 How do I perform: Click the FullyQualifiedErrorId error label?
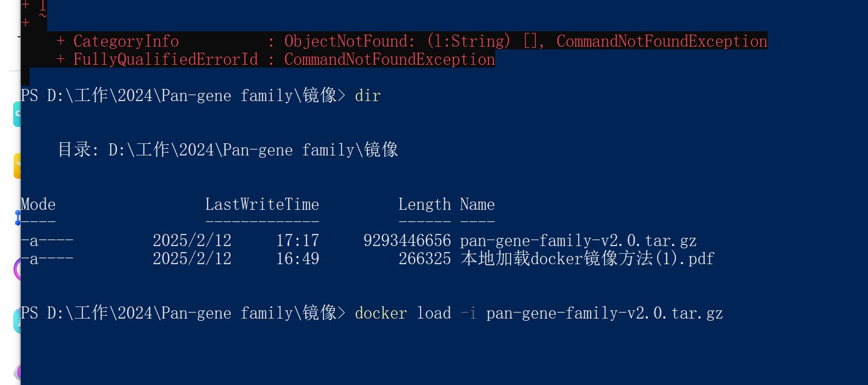165,59
